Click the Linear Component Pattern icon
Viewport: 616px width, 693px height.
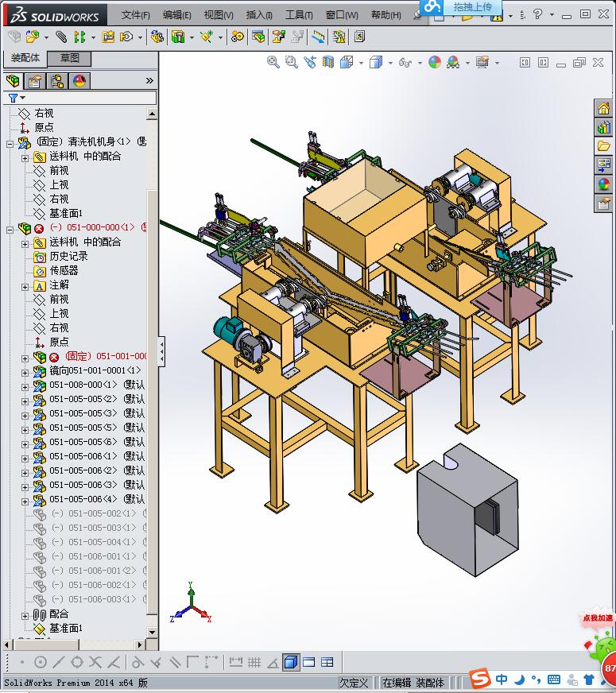tap(79, 37)
